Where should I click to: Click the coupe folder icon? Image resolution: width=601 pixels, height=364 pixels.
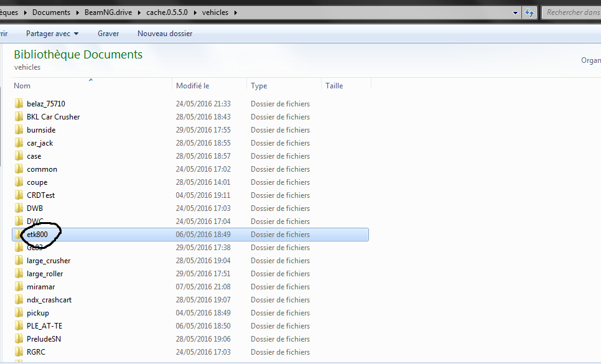click(19, 182)
